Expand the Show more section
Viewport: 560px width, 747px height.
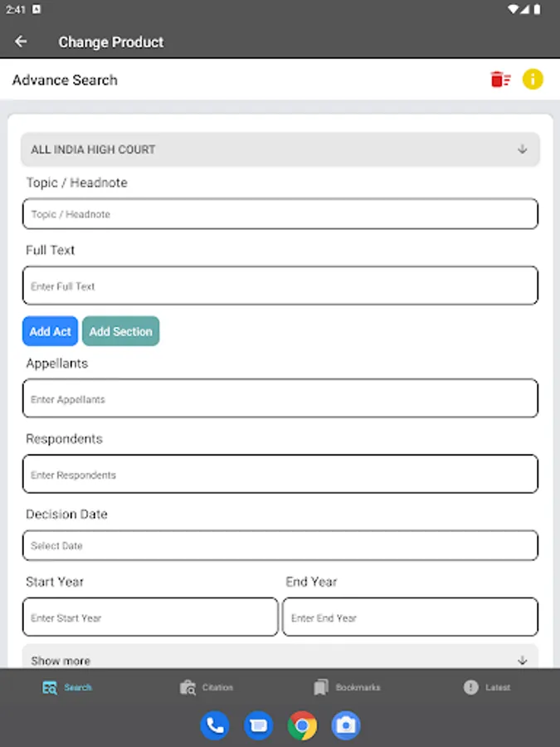pyautogui.click(x=280, y=660)
